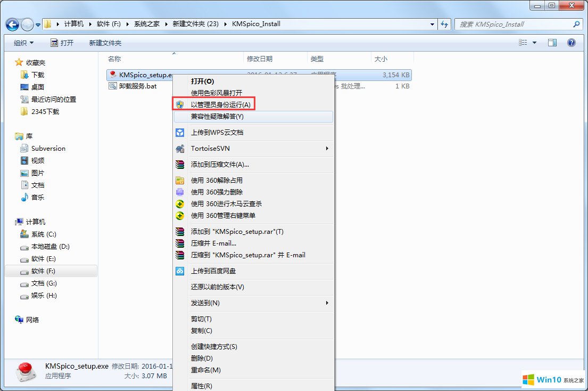
Task: Click the Forward navigation arrow
Action: pyautogui.click(x=27, y=25)
